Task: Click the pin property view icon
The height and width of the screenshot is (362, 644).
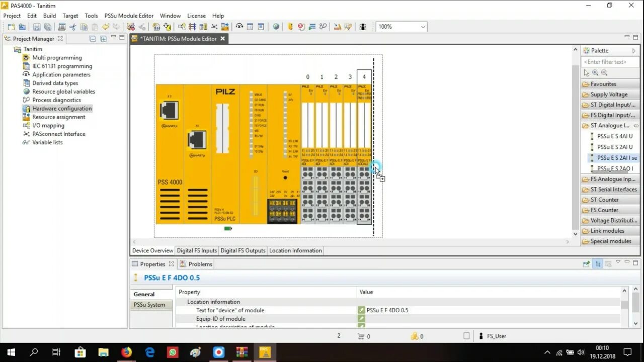Action: point(586,263)
